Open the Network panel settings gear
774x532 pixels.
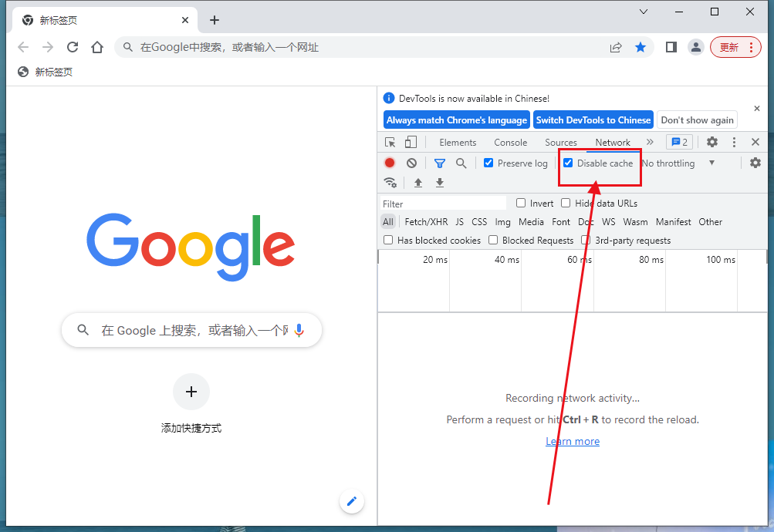tap(755, 163)
